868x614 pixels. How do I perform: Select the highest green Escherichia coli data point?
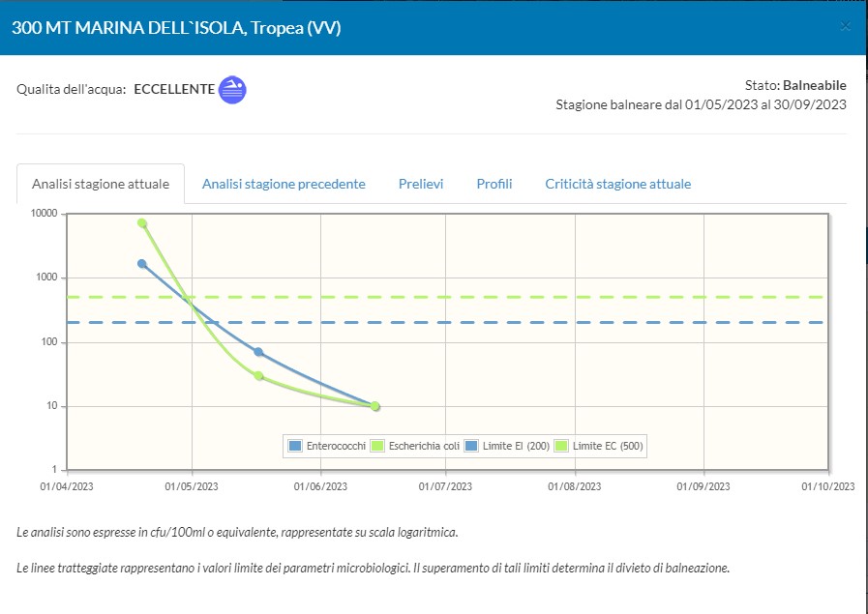pos(142,223)
